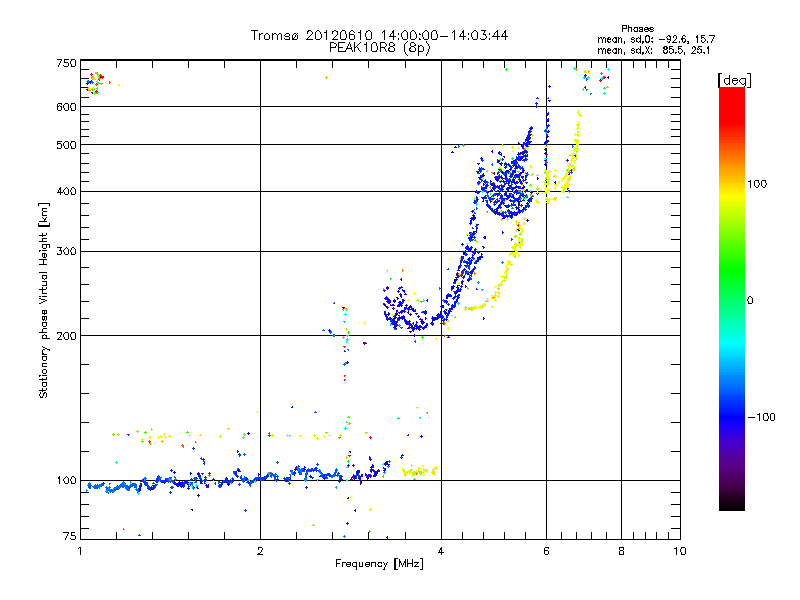Click the y-axis tick label '200'
The height and width of the screenshot is (600, 800).
pos(66,336)
